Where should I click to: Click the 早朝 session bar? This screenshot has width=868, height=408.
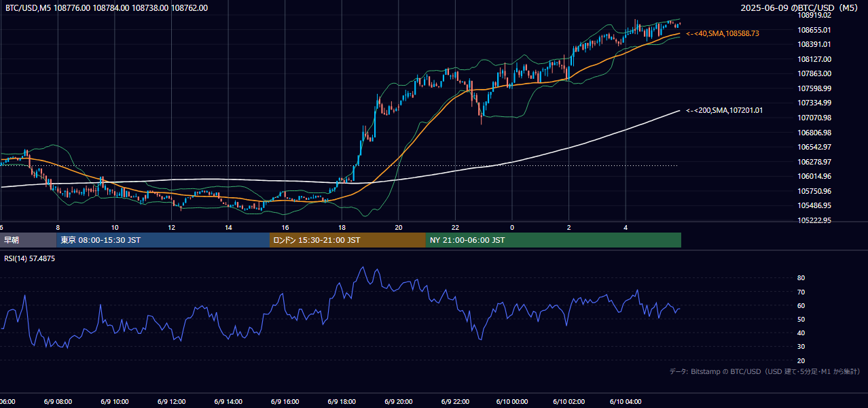28,240
